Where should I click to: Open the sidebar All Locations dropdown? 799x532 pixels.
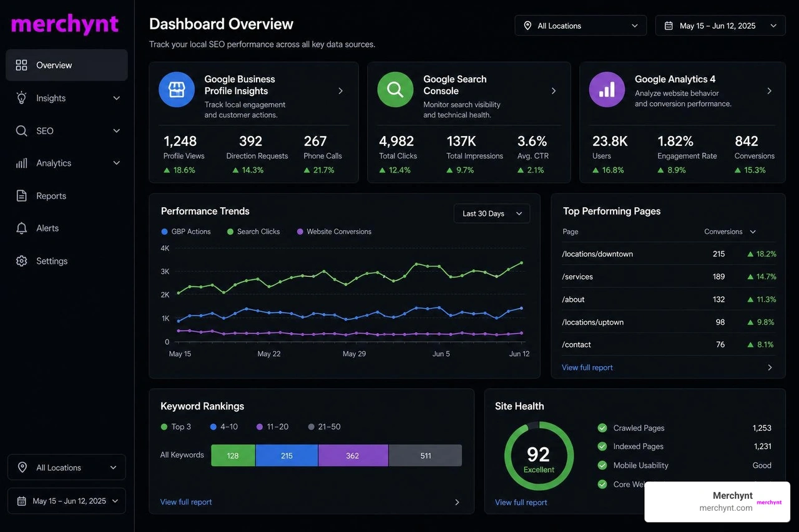coord(67,467)
